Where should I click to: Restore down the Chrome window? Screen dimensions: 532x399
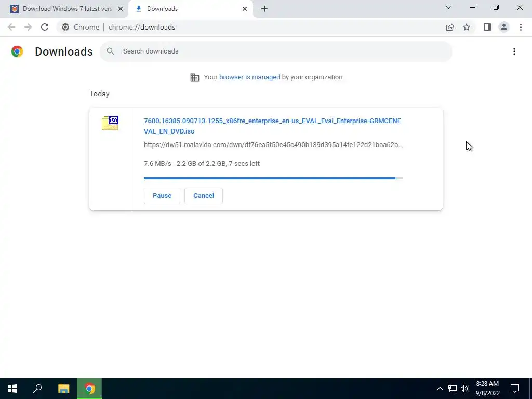(496, 7)
